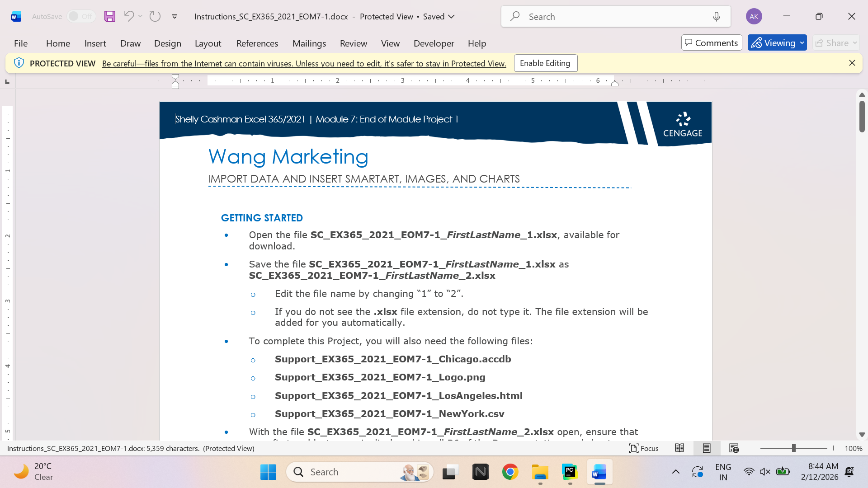Switch to Print Layout view icon
Screen dimensions: 868x488
pyautogui.click(x=707, y=448)
